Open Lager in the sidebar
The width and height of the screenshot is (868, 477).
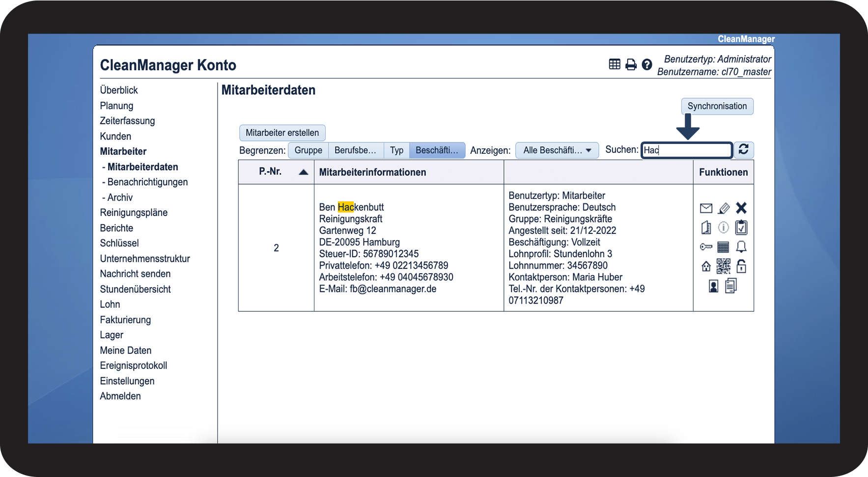(112, 335)
